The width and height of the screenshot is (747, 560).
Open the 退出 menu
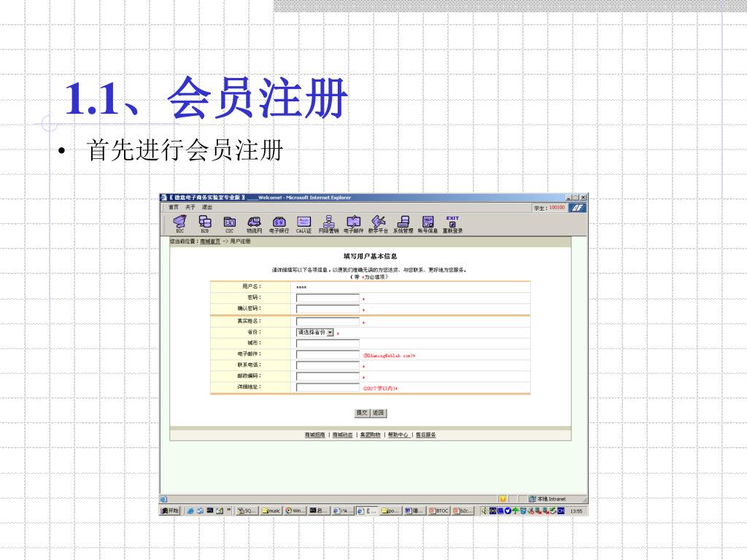(206, 207)
